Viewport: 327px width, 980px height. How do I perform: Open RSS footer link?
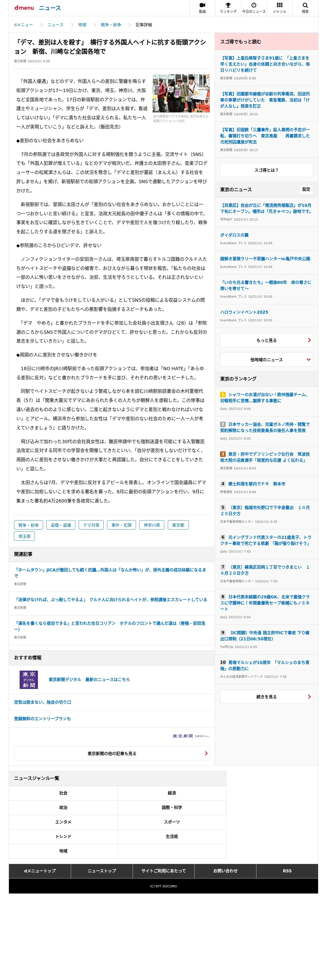287,871
